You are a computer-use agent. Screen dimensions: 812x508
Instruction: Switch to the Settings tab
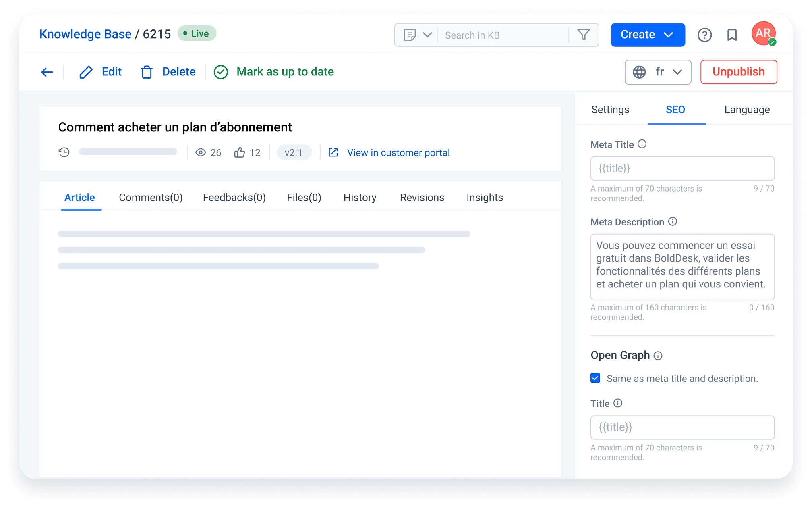pos(610,110)
